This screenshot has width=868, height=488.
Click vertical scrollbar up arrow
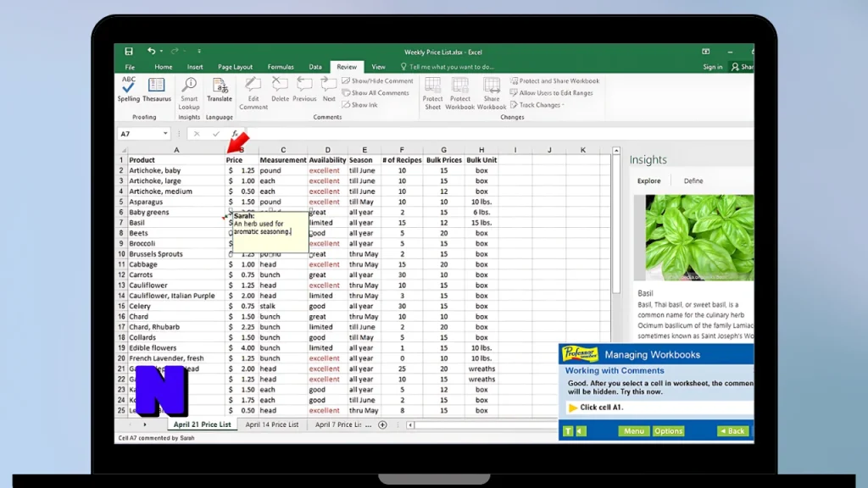point(616,151)
